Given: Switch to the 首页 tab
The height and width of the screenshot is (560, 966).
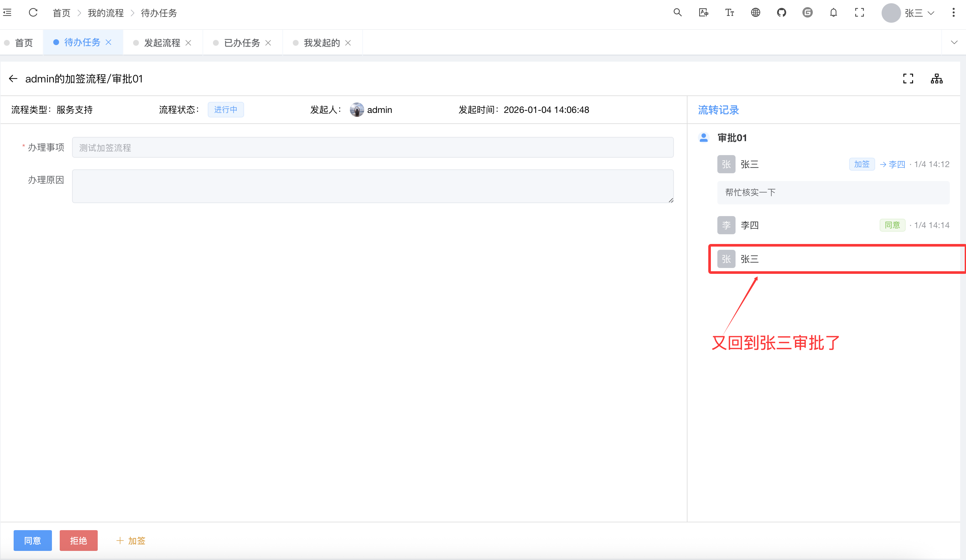Looking at the screenshot, I should [23, 43].
